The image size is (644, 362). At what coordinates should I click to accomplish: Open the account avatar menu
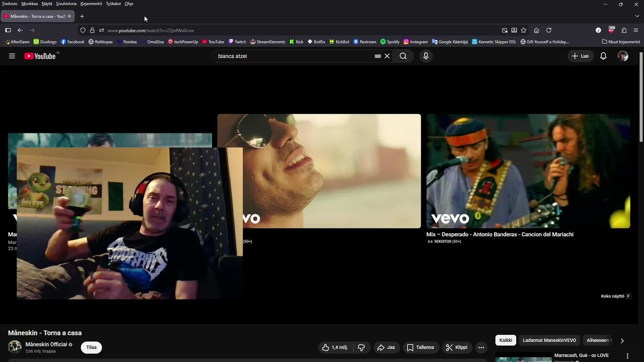pos(623,56)
